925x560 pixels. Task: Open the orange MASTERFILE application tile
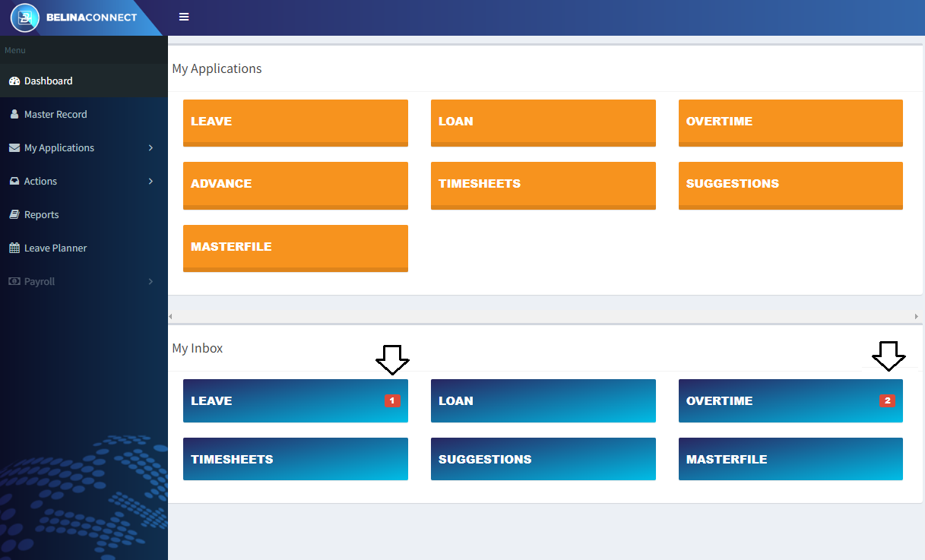coord(296,248)
